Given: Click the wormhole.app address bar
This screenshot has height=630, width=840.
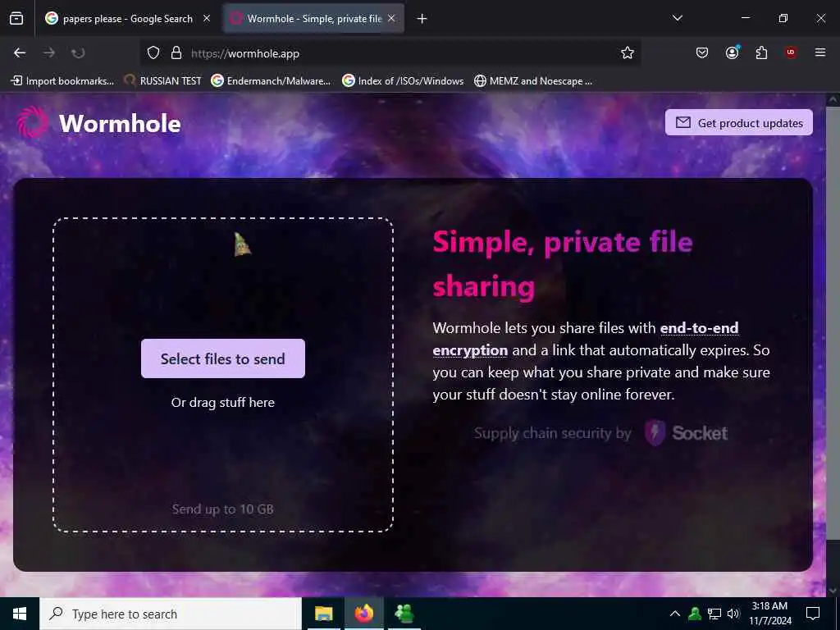Looking at the screenshot, I should [390, 53].
